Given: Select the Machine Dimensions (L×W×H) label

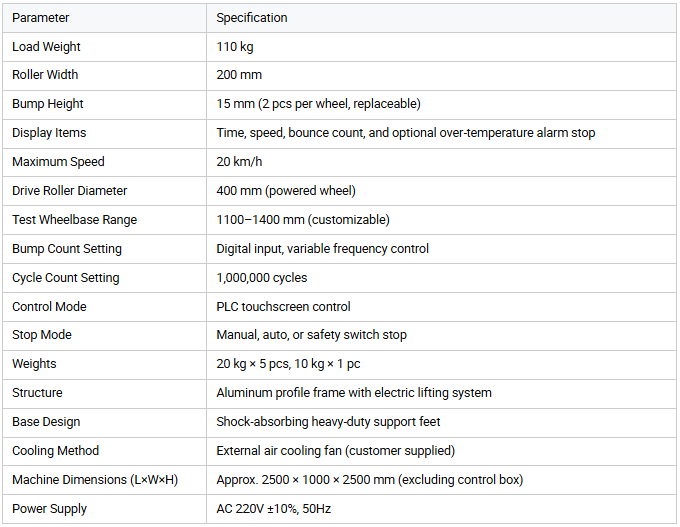Looking at the screenshot, I should click(95, 480).
